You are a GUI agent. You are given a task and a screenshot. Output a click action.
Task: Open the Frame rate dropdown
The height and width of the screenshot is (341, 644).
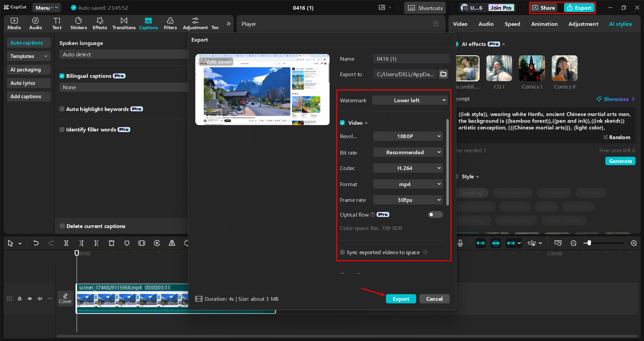408,200
